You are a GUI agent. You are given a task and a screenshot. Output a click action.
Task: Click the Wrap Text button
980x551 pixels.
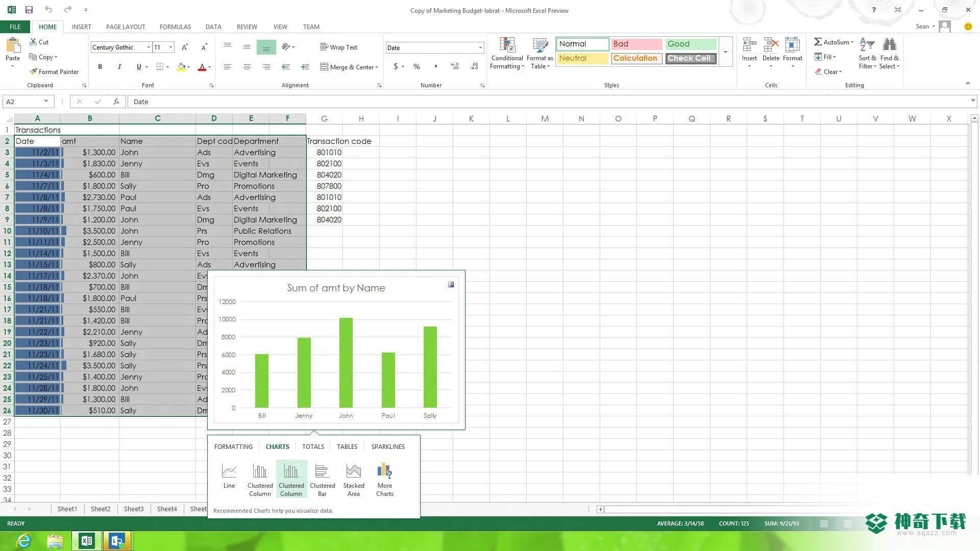[x=338, y=47]
